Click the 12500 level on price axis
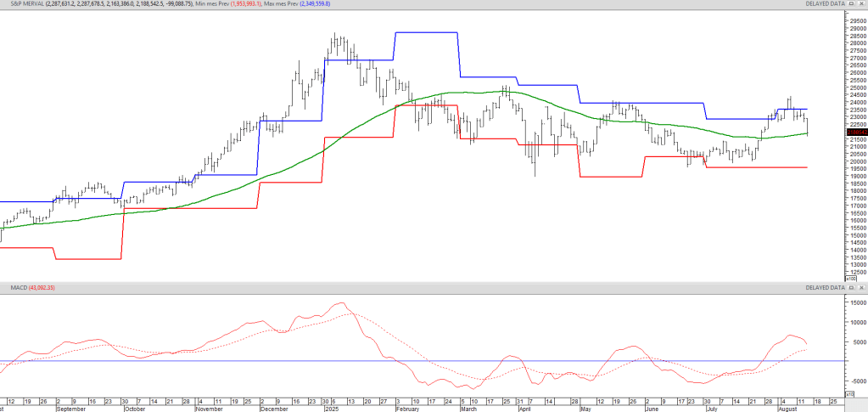 (857, 272)
